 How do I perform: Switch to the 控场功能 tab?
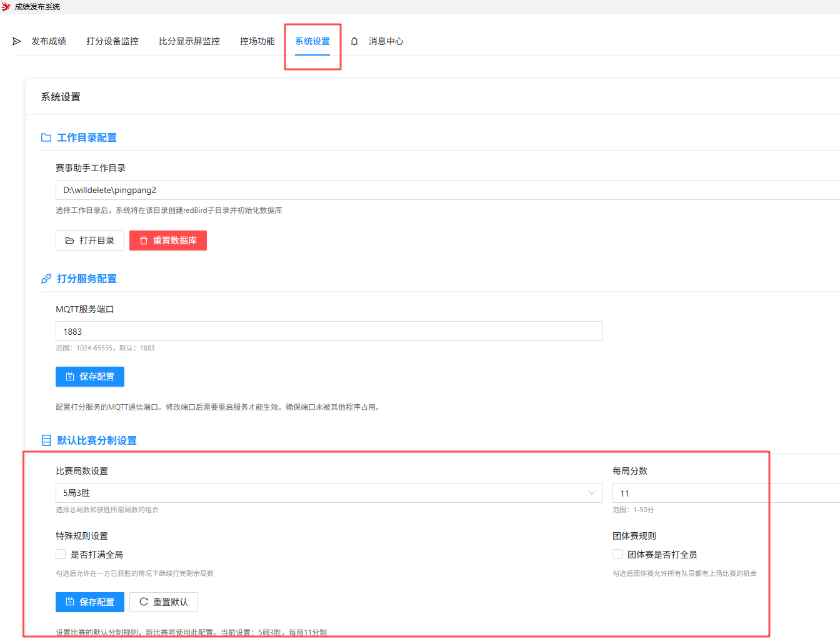pyautogui.click(x=257, y=41)
